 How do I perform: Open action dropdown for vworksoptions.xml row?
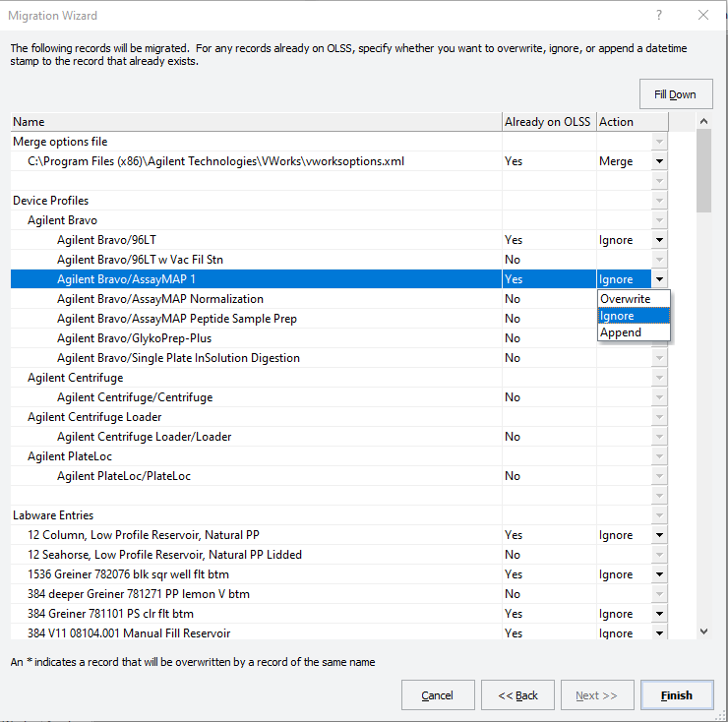(659, 161)
